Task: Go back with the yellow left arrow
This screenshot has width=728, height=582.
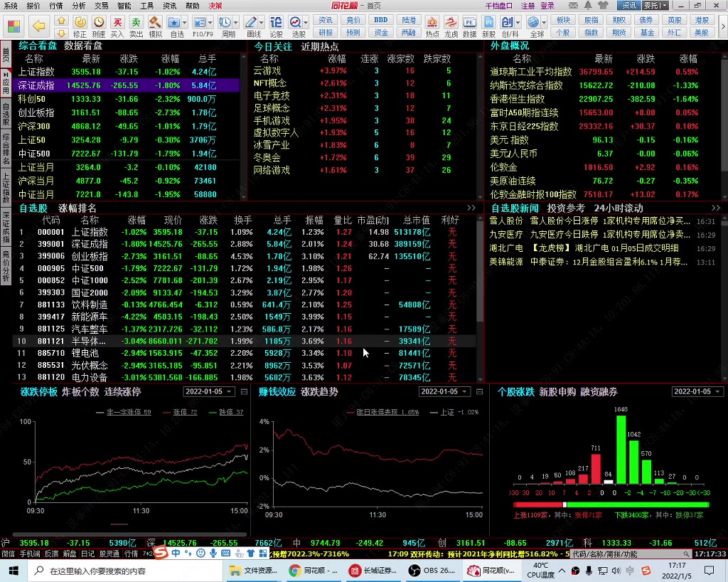Action: [x=38, y=26]
